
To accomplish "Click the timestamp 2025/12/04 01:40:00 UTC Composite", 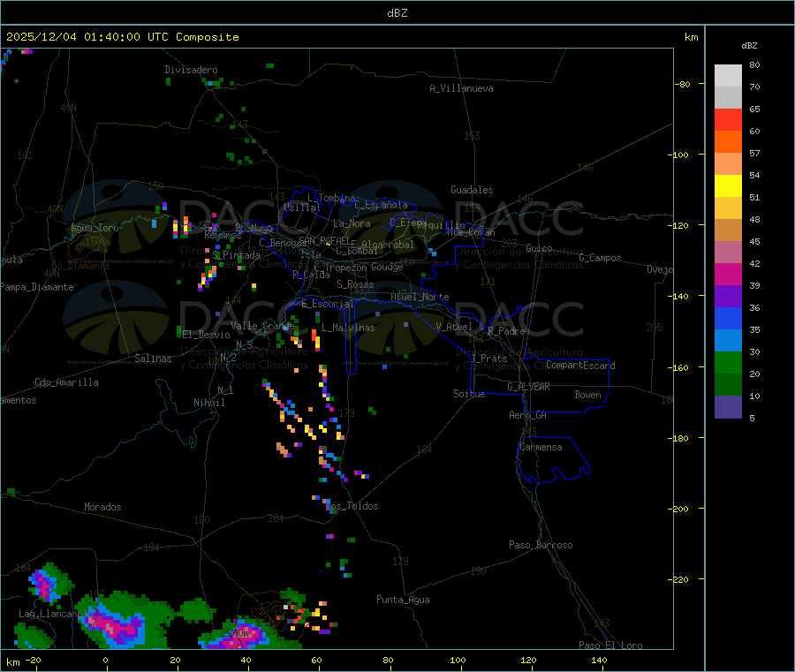I will click(x=122, y=37).
